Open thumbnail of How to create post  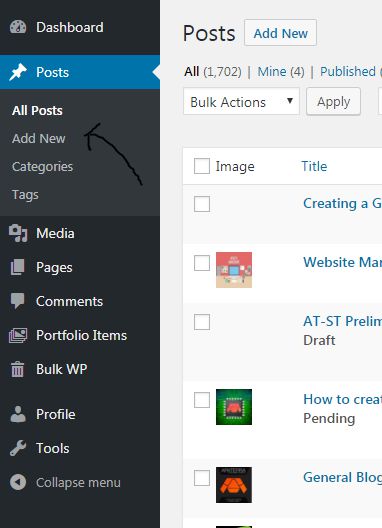[234, 407]
